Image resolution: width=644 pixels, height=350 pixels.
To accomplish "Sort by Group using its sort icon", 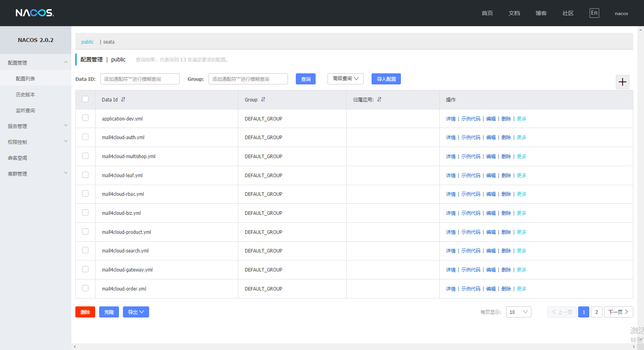I will [x=263, y=99].
